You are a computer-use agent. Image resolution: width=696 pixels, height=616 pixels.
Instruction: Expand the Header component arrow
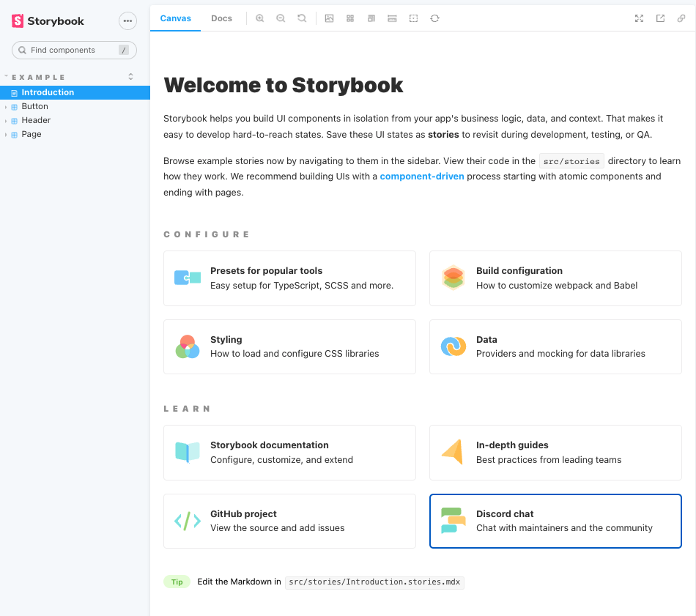[x=6, y=121]
